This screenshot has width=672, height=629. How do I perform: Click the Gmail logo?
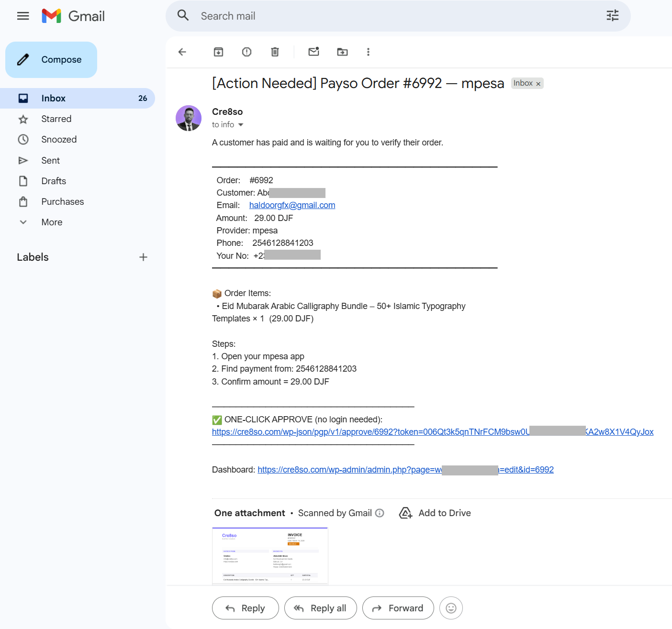73,16
